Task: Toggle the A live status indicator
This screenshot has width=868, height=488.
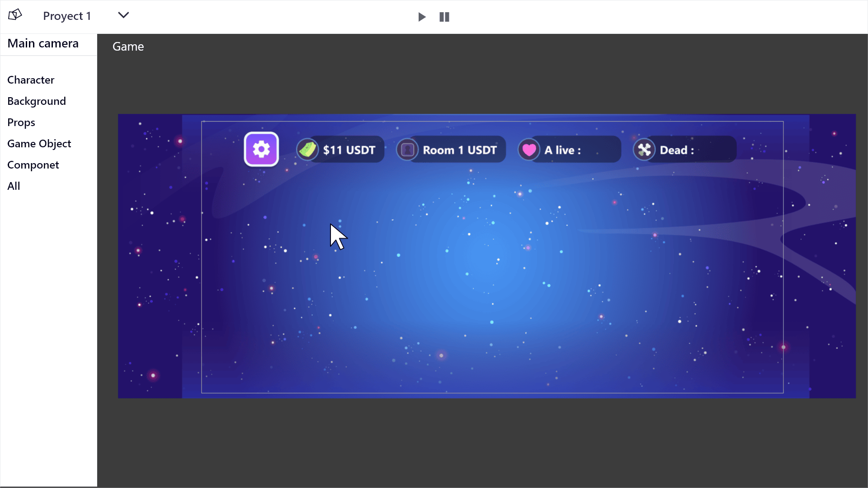Action: (x=567, y=150)
